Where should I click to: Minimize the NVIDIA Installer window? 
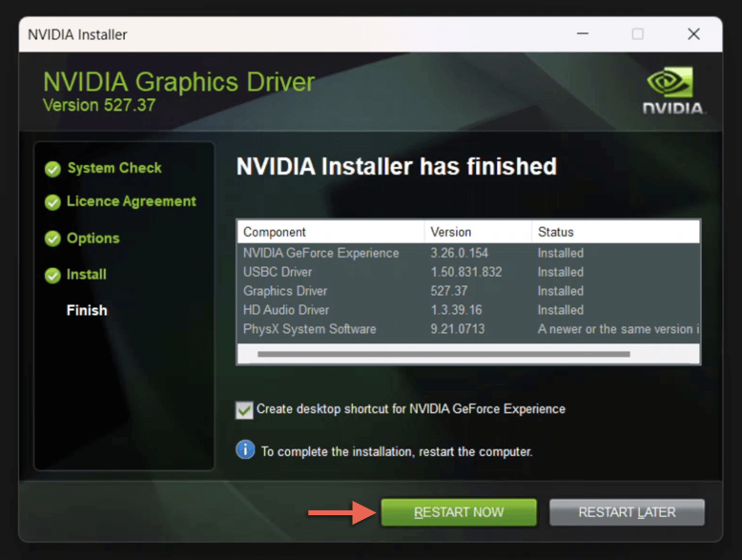583,34
